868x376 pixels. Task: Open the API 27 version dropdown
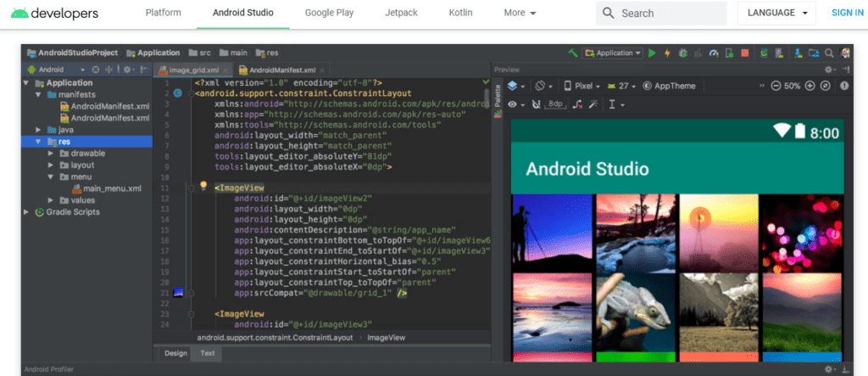(621, 86)
